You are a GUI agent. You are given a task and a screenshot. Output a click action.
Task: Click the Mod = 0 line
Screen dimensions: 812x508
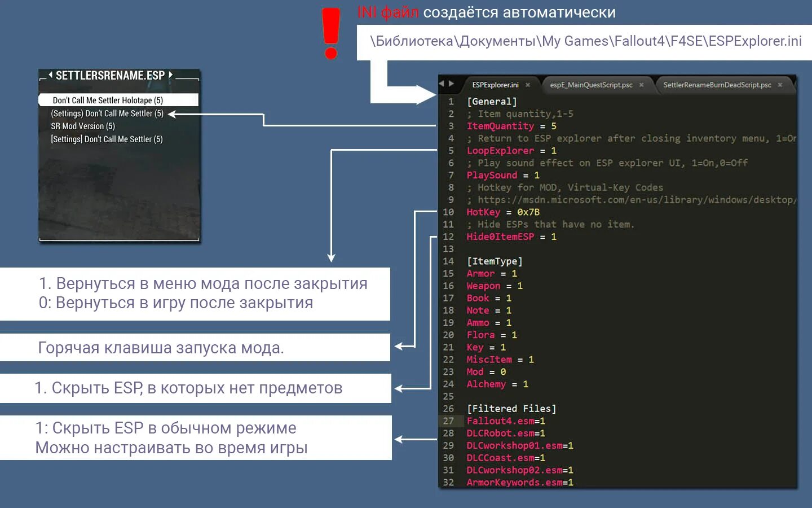click(x=486, y=372)
